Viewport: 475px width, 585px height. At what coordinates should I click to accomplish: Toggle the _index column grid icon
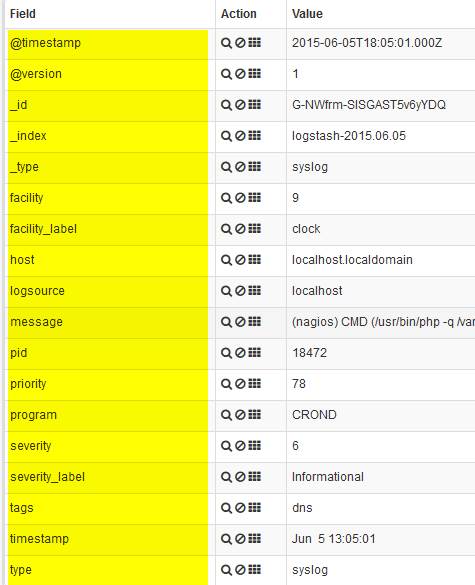254,136
